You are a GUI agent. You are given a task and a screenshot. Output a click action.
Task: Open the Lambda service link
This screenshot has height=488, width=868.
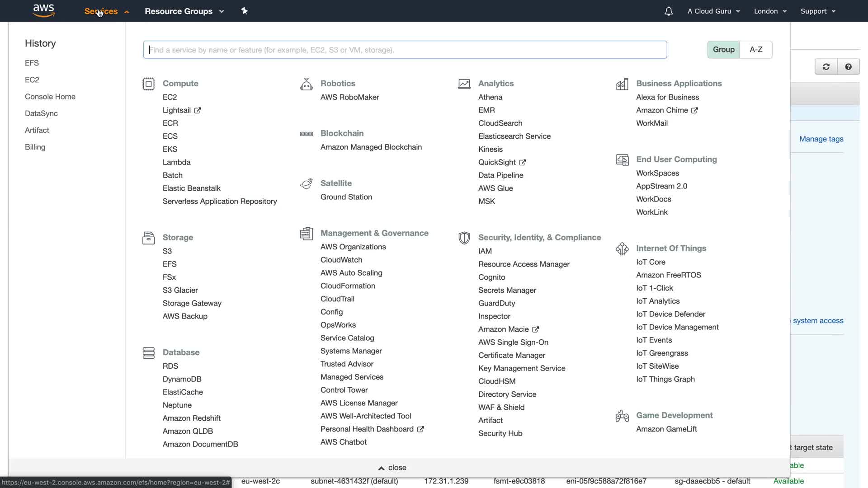(x=176, y=162)
